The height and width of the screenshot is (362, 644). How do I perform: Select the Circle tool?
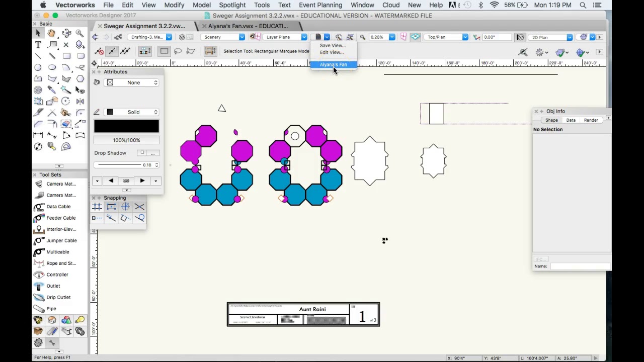(x=38, y=67)
